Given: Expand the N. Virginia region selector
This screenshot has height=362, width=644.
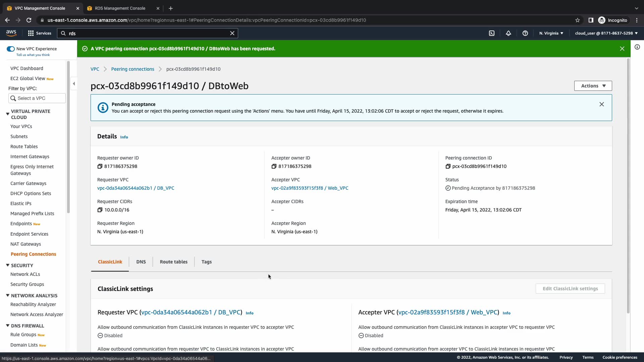Looking at the screenshot, I should 551,33.
